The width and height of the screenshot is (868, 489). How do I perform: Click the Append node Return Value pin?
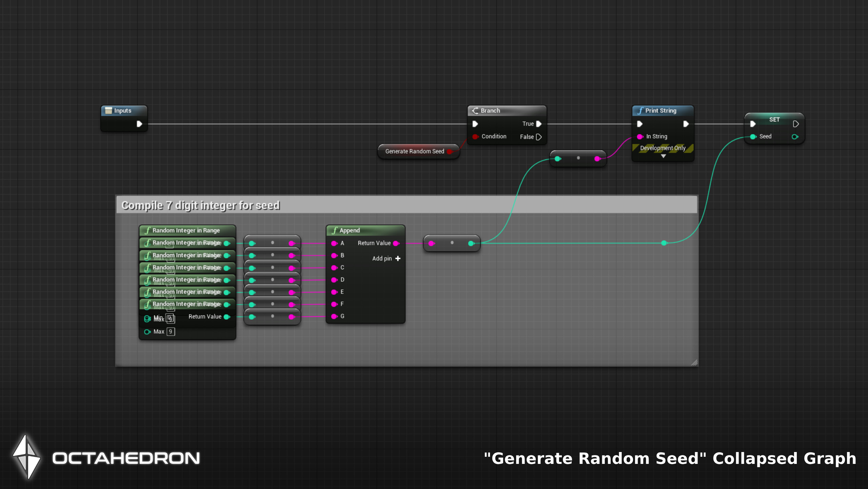click(396, 243)
